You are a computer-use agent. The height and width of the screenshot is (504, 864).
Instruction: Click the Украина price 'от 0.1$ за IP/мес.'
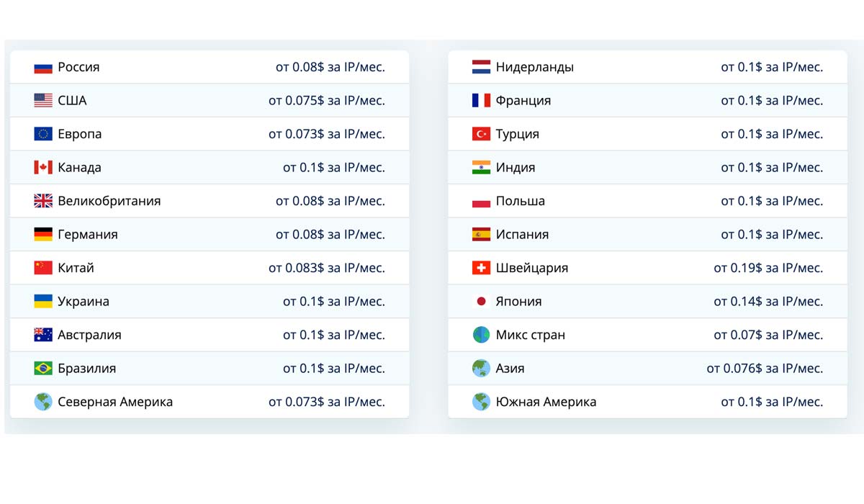pos(333,302)
